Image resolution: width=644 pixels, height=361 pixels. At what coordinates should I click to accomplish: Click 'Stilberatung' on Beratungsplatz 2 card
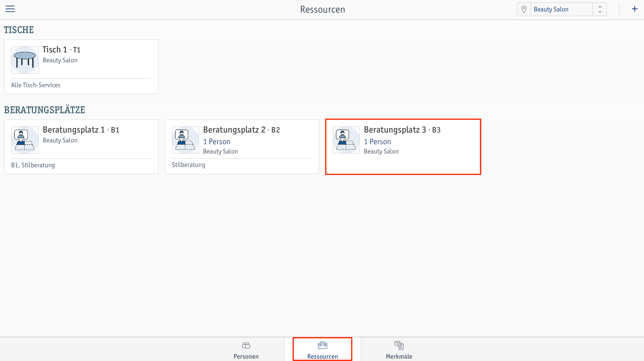click(189, 165)
